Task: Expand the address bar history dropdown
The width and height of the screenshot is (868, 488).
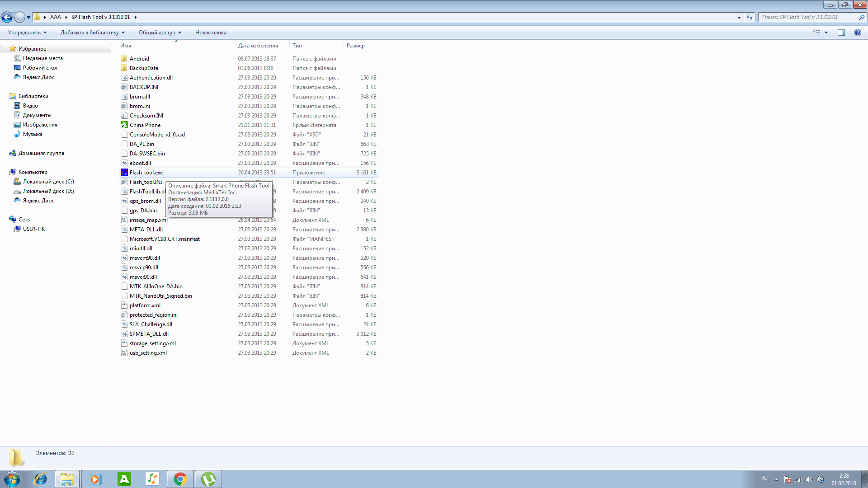Action: 739,17
